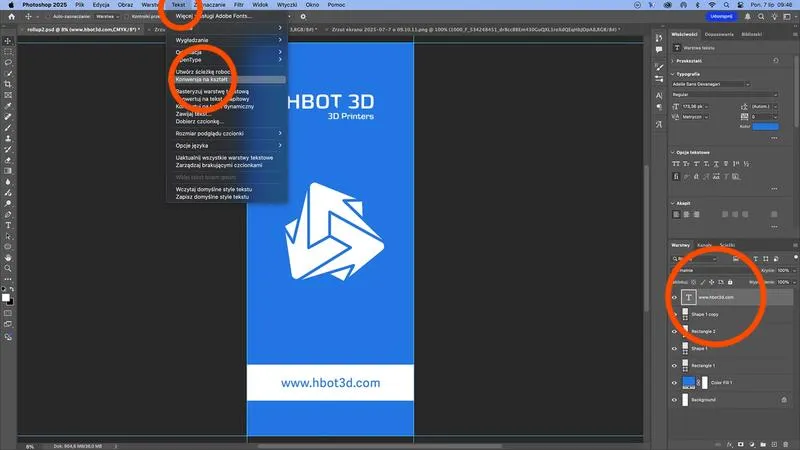Switch to the Ścieżki tab
Viewport: 800px width, 450px height.
(x=728, y=245)
